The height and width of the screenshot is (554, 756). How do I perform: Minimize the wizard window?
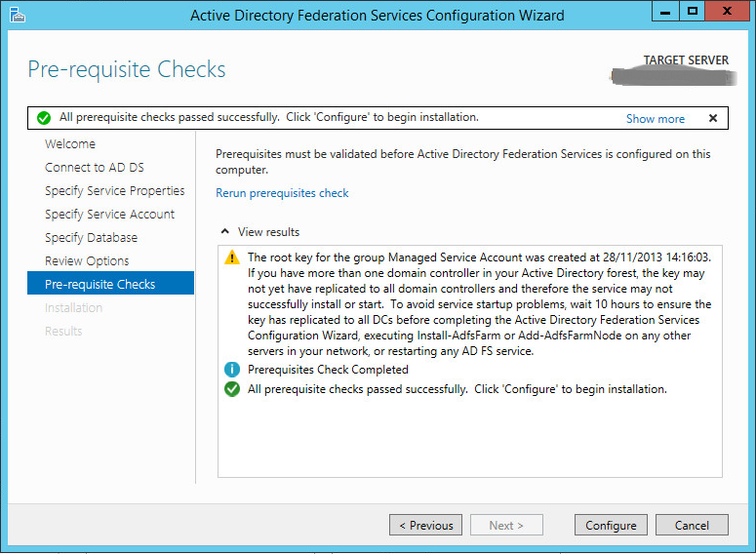[665, 11]
